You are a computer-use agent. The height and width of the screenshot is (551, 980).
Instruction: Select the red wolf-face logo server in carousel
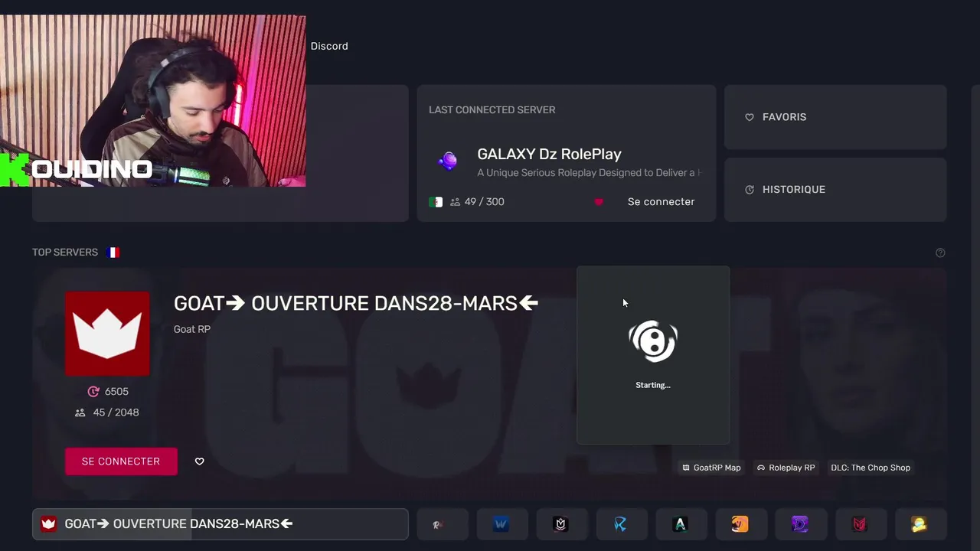click(x=860, y=524)
